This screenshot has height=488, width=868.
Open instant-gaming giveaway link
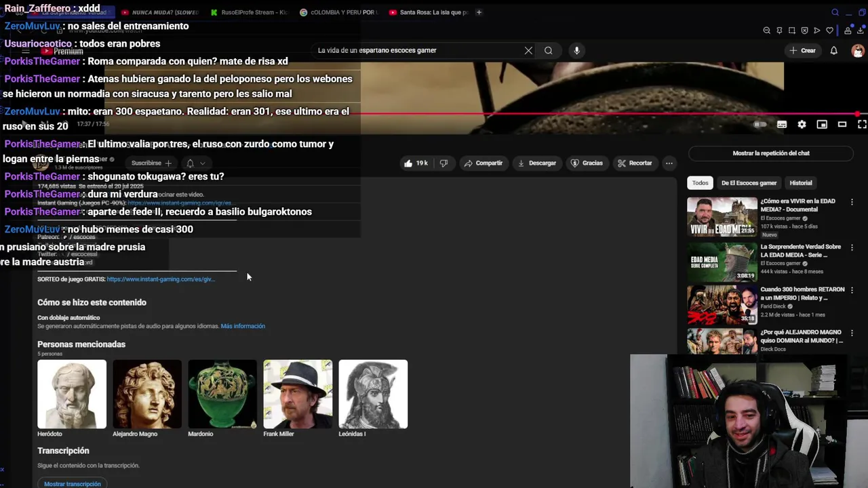161,279
